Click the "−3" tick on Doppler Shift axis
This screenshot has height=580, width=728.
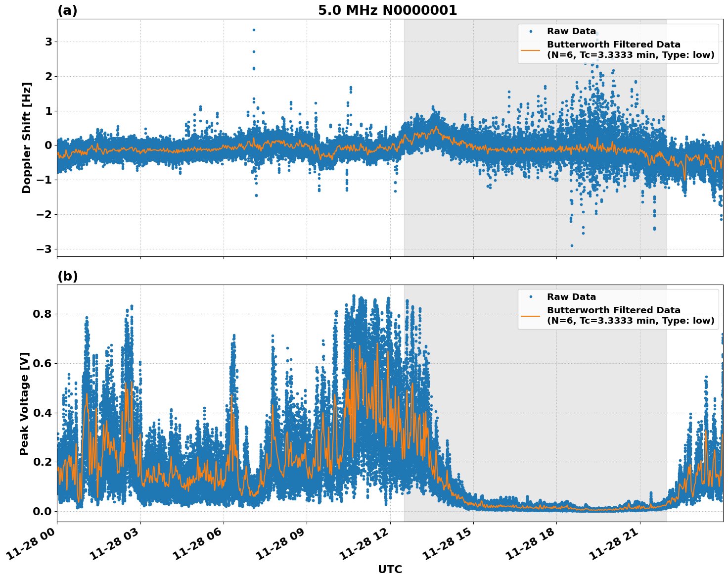pyautogui.click(x=44, y=249)
